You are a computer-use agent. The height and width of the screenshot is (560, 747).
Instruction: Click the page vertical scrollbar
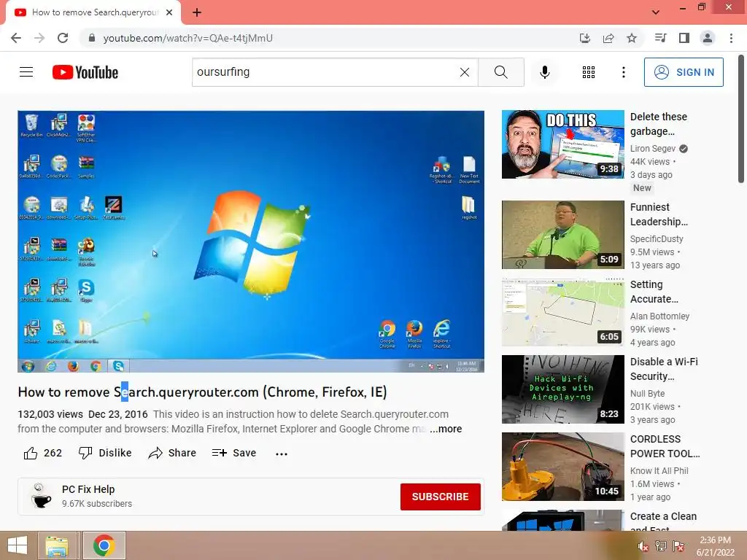click(x=741, y=119)
